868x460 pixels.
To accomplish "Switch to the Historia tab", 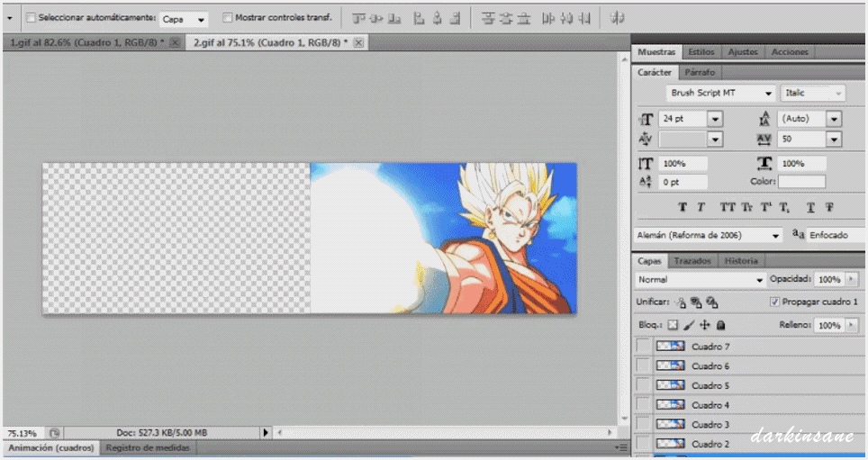I will [741, 261].
